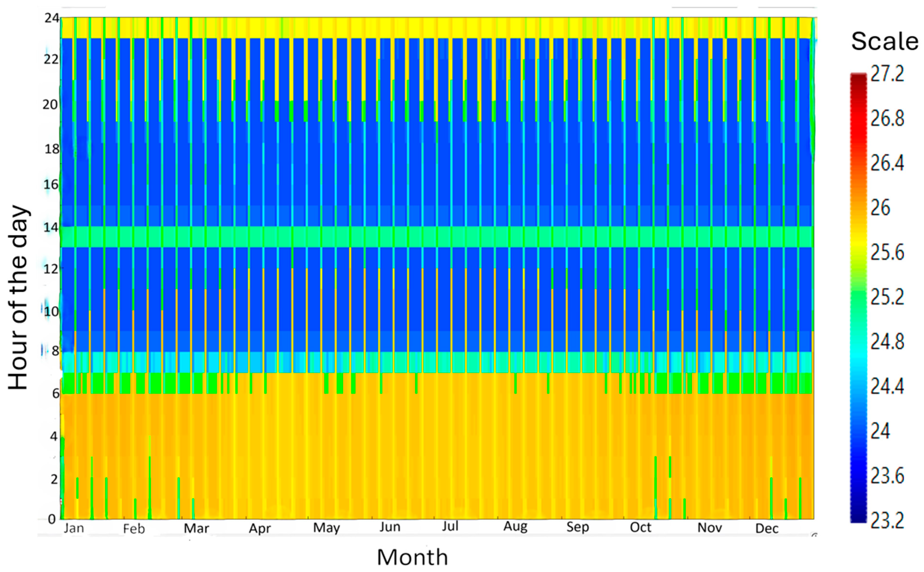Click the 'Jan' month label
Viewport: 924px width, 572px height.
74,528
